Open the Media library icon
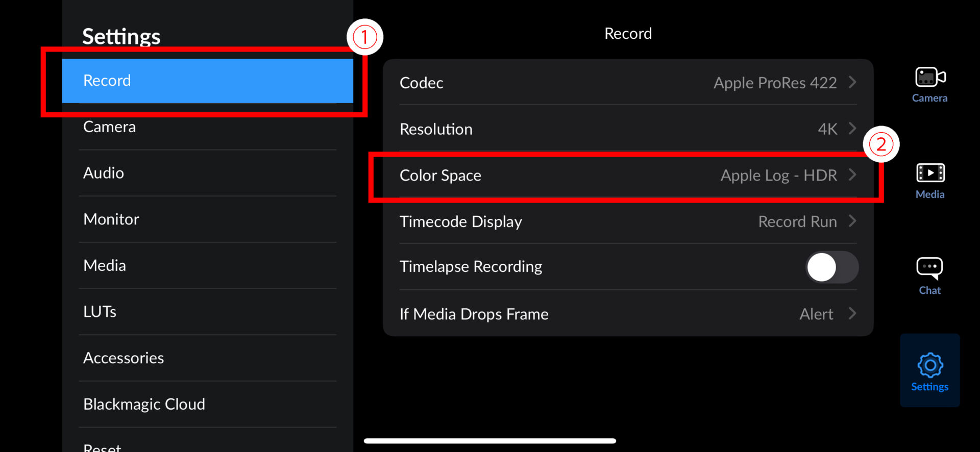 (x=930, y=173)
